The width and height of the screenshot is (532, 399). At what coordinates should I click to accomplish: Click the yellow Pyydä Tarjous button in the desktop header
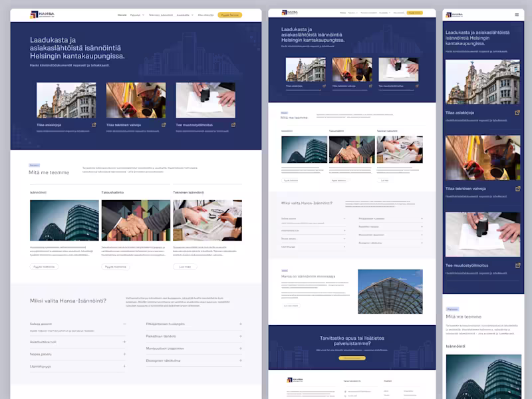(x=229, y=15)
